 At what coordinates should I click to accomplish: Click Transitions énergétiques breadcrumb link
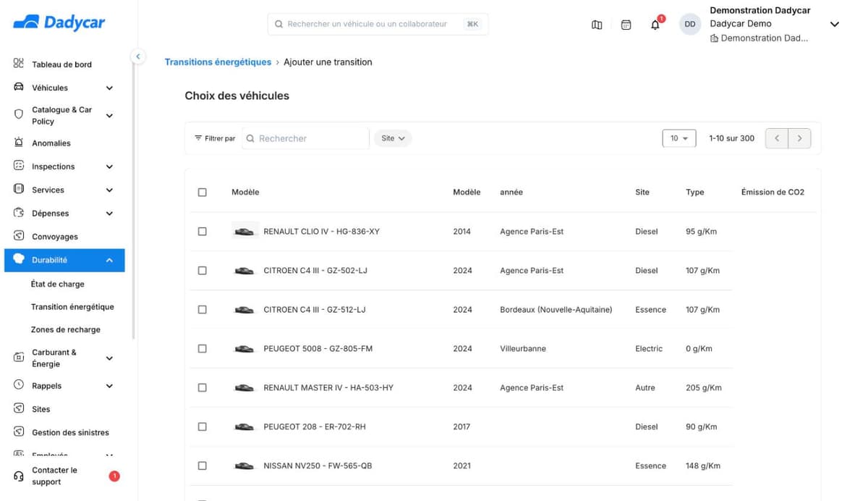218,62
